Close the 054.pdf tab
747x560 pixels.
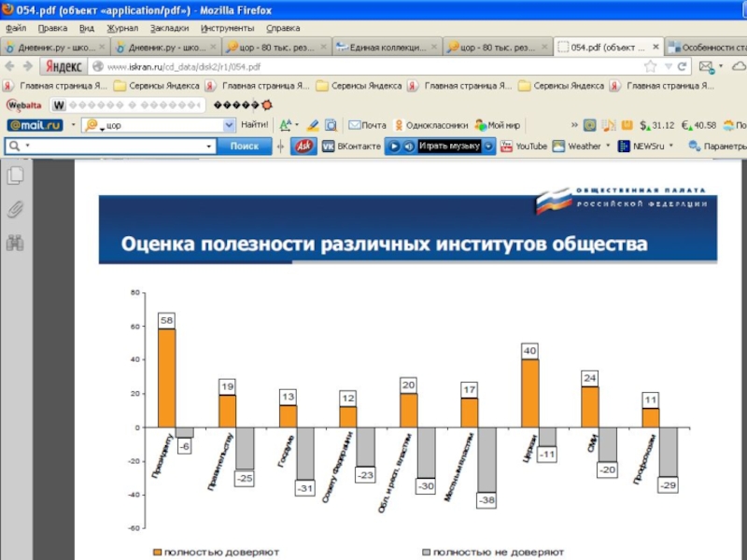pos(655,48)
